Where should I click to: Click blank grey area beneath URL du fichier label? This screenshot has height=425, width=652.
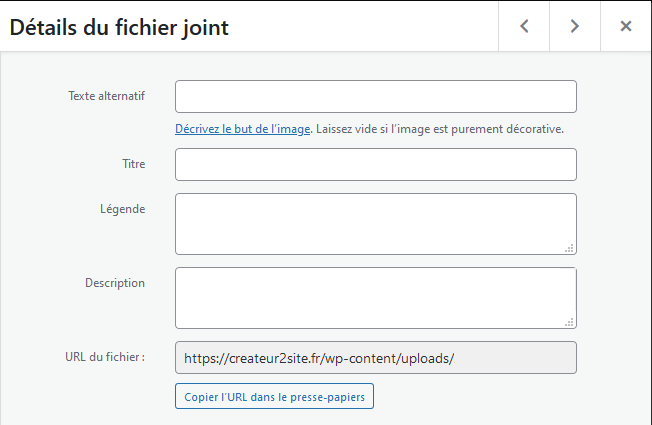pos(90,397)
